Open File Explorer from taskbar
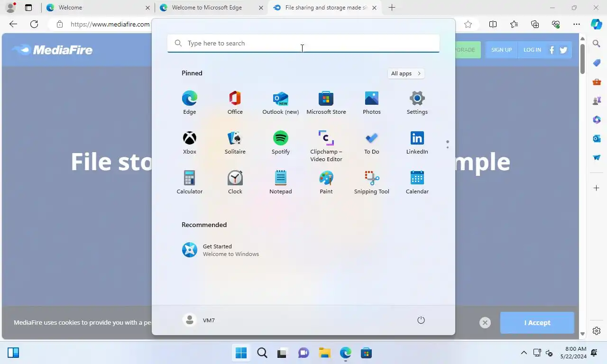 pyautogui.click(x=324, y=353)
